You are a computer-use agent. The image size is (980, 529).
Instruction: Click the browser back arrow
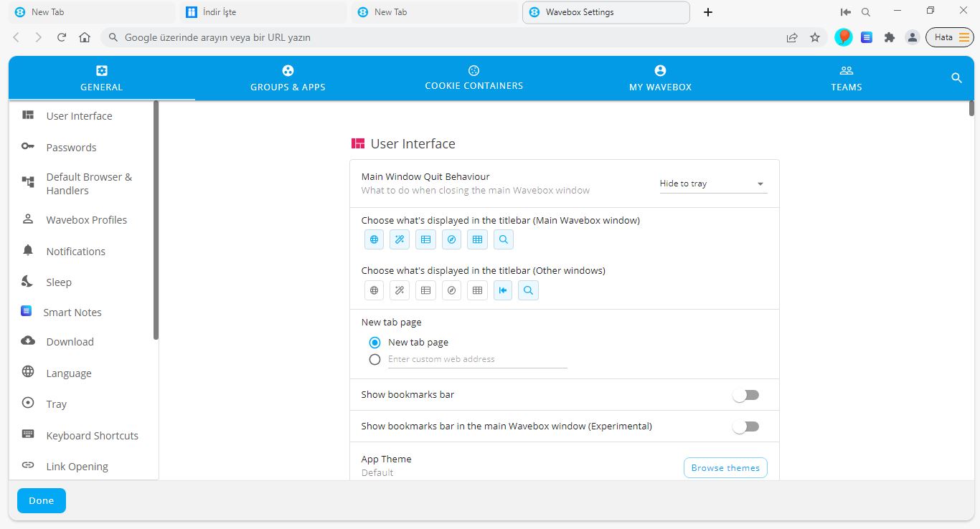pos(17,37)
